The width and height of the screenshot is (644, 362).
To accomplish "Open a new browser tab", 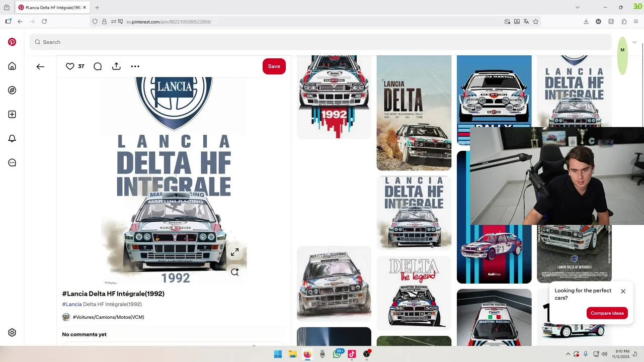I will click(x=97, y=8).
